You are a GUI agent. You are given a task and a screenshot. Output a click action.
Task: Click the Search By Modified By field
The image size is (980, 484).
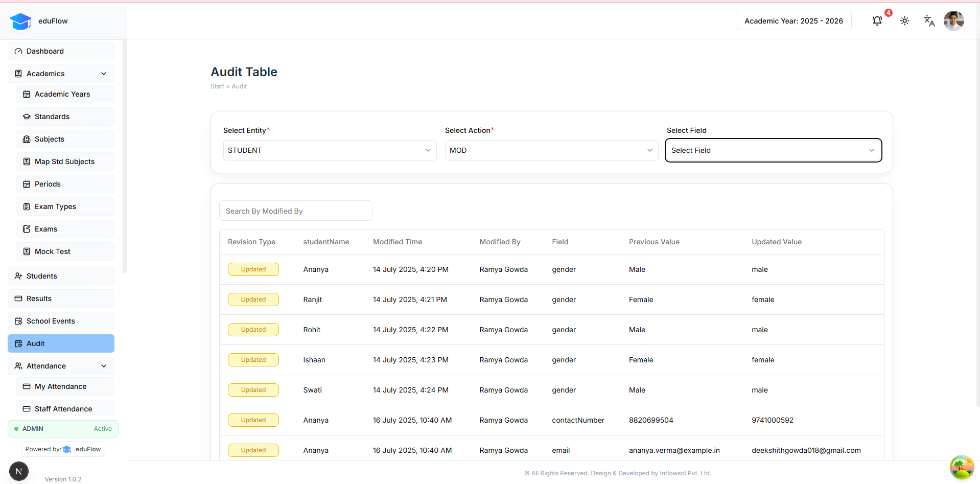coord(295,211)
